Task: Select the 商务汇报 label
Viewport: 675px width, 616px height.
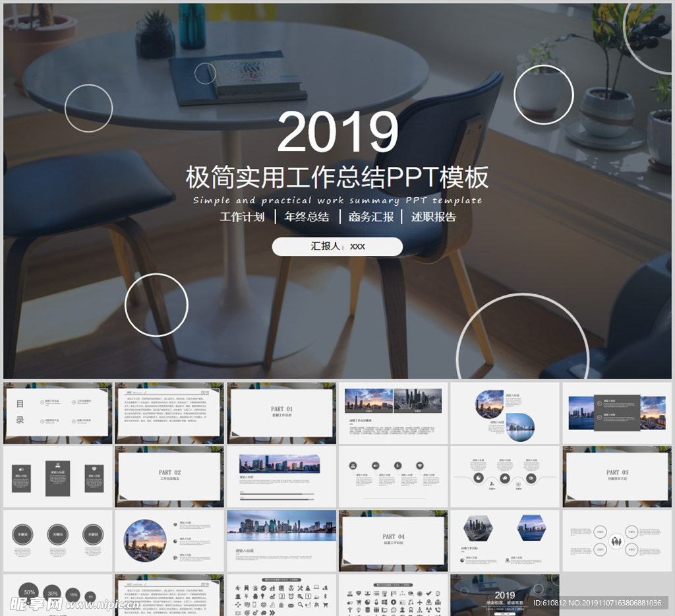Action: [371, 217]
